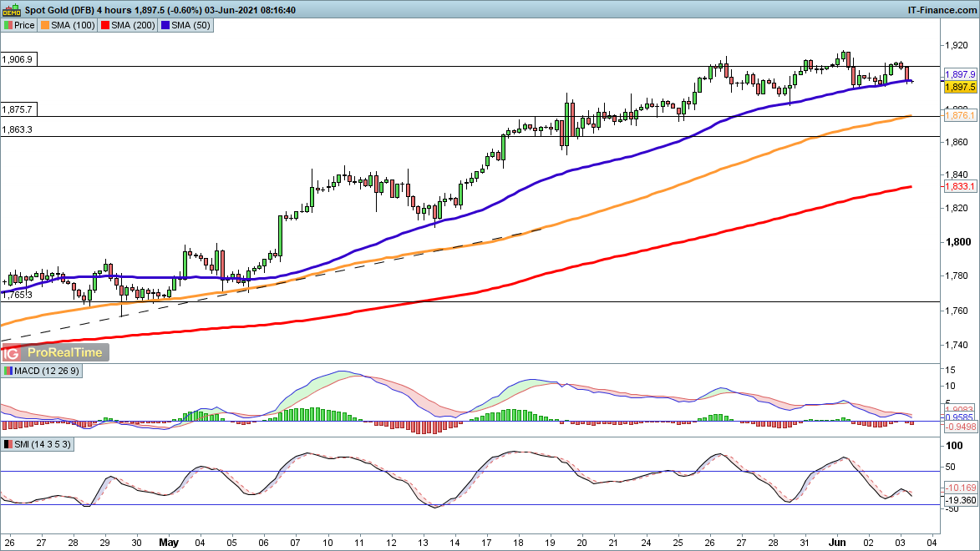Click the blue 1,897.9 SMA value tag
The image size is (980, 551).
tap(955, 74)
